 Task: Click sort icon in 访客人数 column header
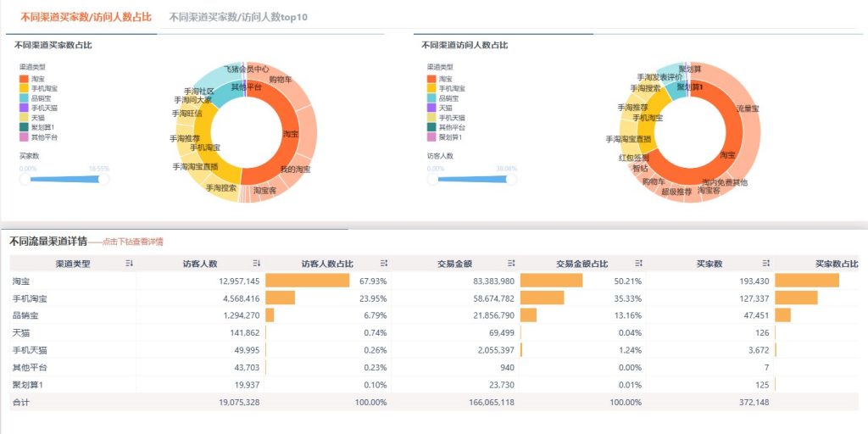(x=256, y=264)
